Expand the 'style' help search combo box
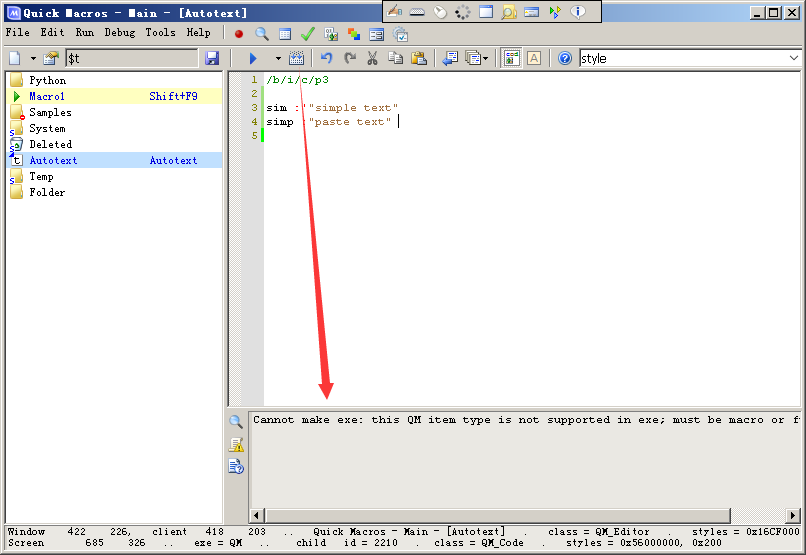 pyautogui.click(x=793, y=59)
